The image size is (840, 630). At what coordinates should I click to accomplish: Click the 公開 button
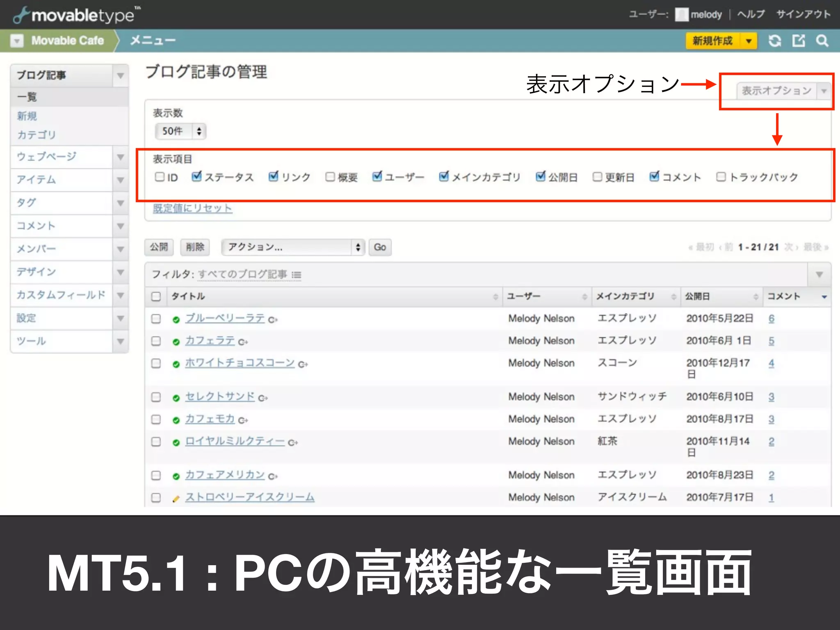pos(159,247)
